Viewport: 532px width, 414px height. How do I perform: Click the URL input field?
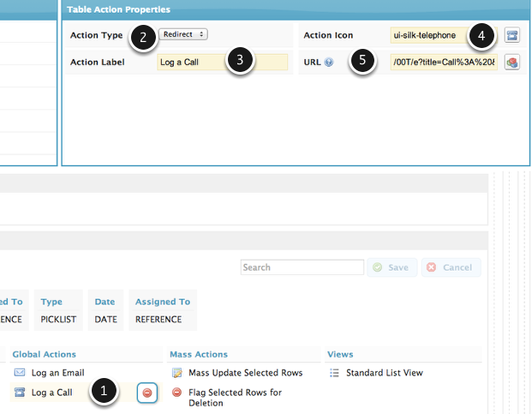click(443, 63)
